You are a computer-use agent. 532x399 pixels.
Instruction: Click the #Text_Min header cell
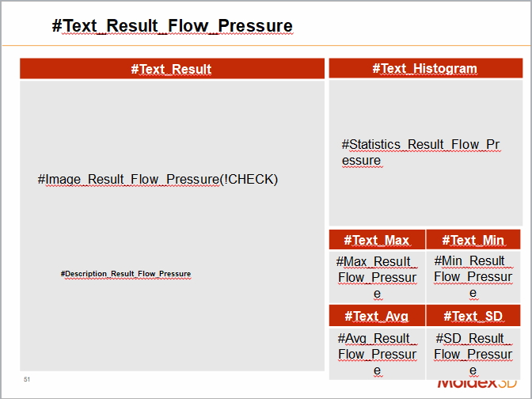point(473,240)
